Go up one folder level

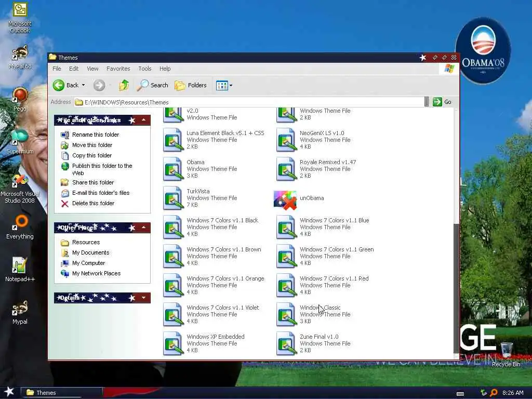pyautogui.click(x=124, y=85)
